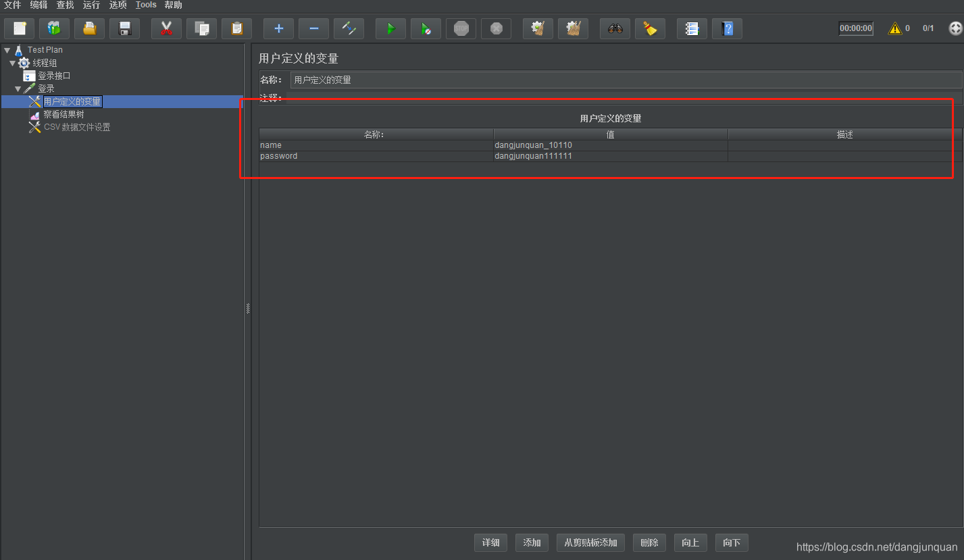Click the 向下 button
The height and width of the screenshot is (560, 964).
coord(732,542)
